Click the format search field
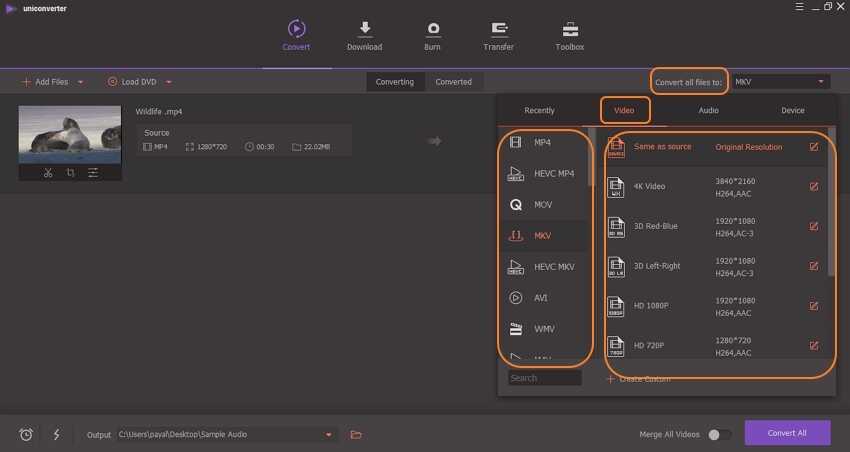The image size is (850, 452). click(544, 378)
